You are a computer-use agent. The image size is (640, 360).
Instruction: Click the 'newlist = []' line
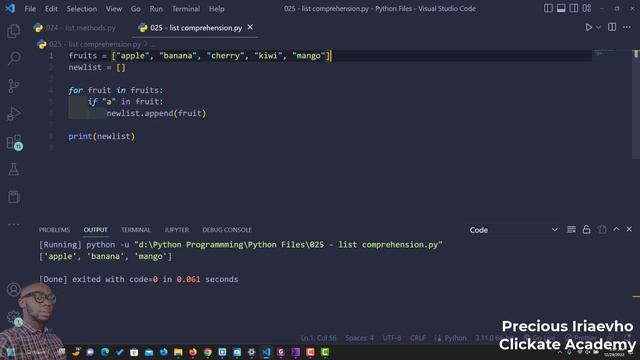[x=97, y=67]
